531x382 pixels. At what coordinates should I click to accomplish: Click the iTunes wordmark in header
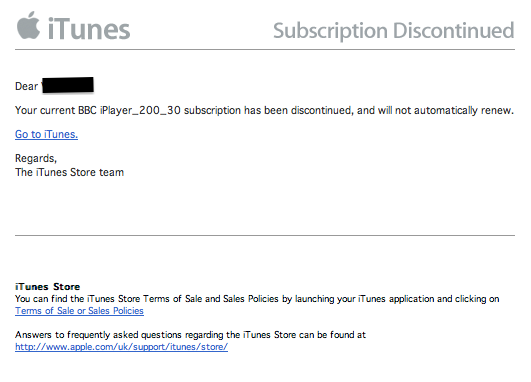click(x=89, y=29)
